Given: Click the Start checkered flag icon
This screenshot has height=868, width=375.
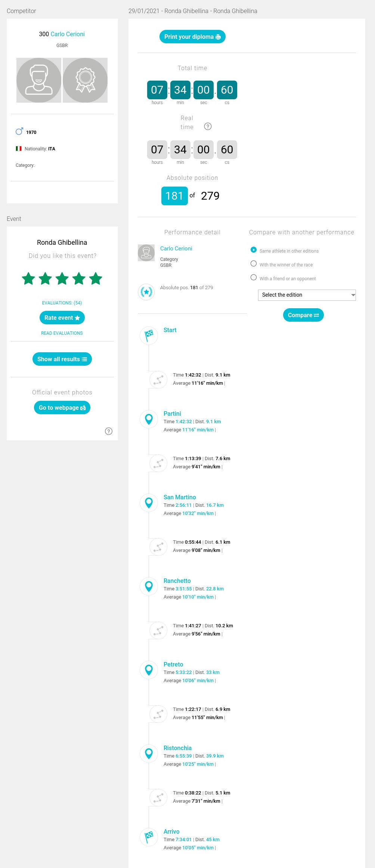Looking at the screenshot, I should point(149,335).
